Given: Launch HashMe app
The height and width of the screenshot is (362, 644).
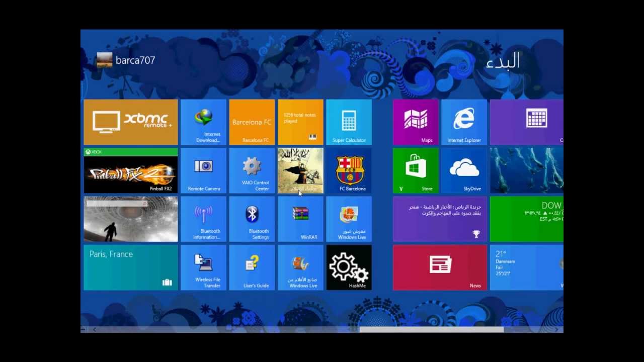Looking at the screenshot, I should pos(349,267).
